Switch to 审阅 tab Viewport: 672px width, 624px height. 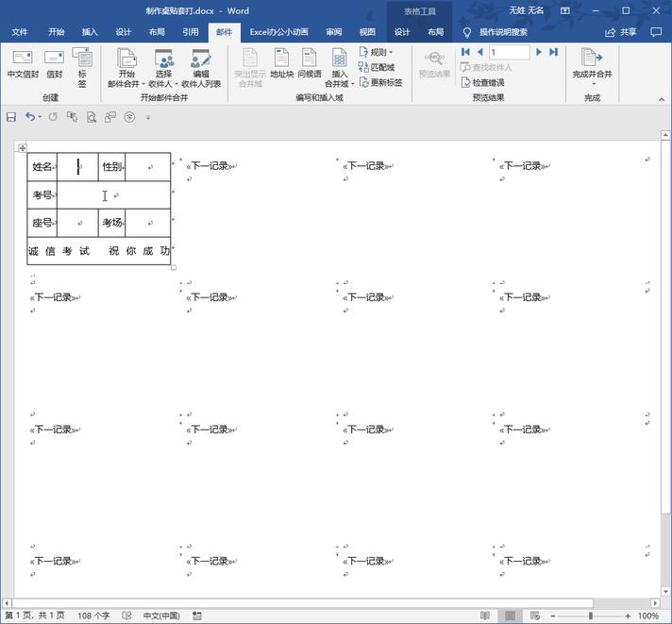[333, 32]
